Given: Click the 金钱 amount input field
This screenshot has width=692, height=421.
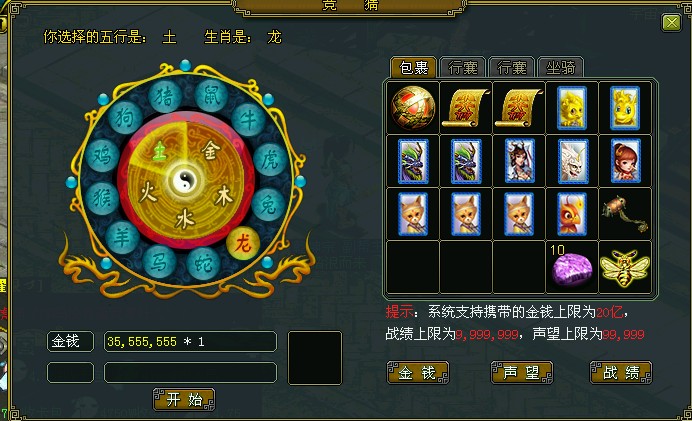Looking at the screenshot, I should [x=190, y=342].
